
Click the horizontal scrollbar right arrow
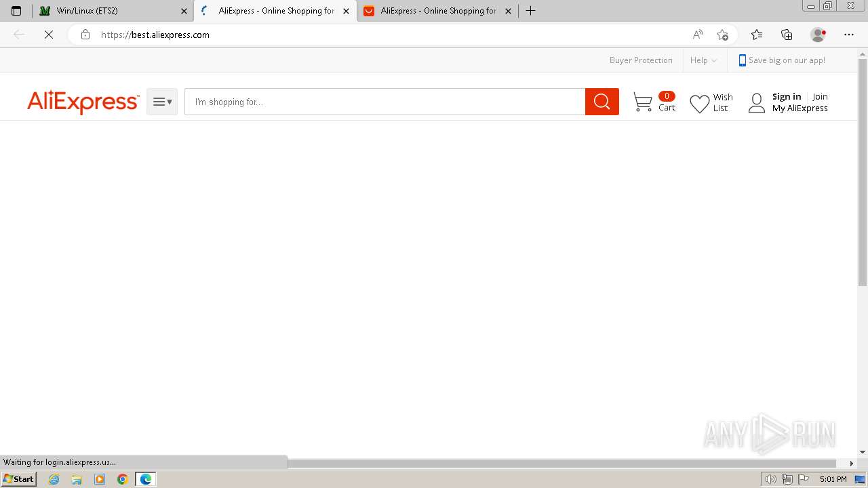[852, 464]
